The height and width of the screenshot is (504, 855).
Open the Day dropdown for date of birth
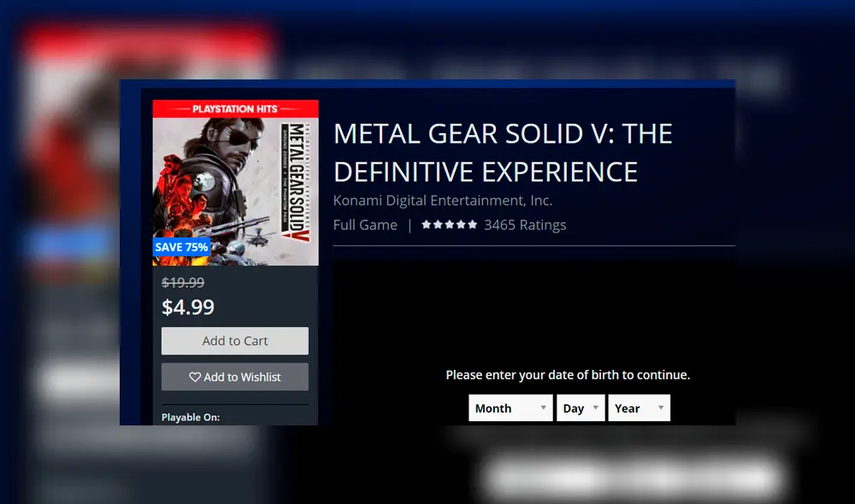pyautogui.click(x=580, y=407)
